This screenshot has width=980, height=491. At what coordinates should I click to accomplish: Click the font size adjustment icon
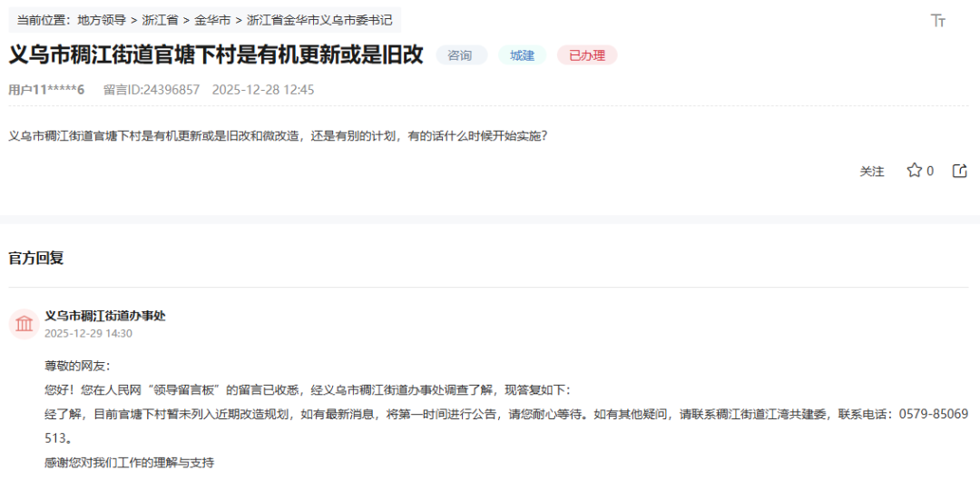938,21
